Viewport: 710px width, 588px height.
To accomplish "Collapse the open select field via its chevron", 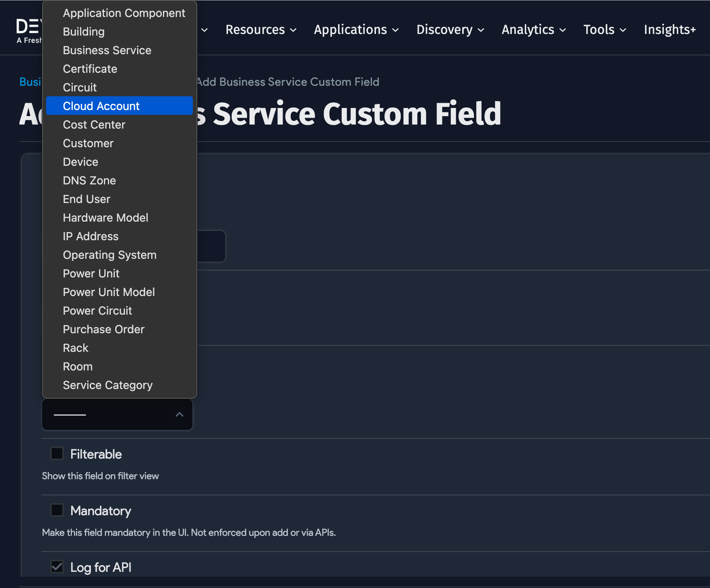I will (179, 414).
